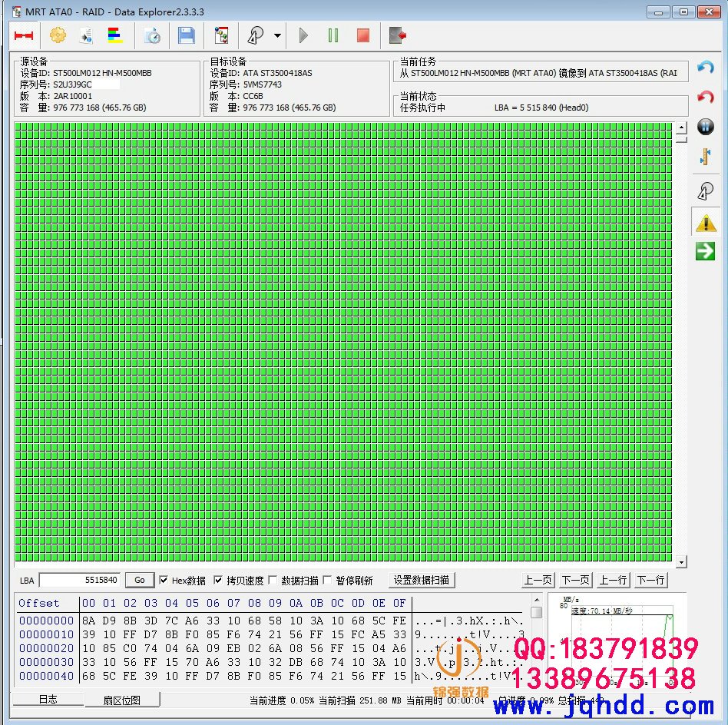Click target serial number 5VMS7743

click(263, 84)
